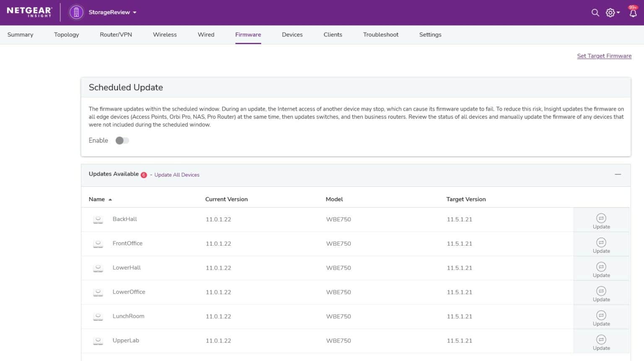Expand the StorageReview location dropdown
The width and height of the screenshot is (644, 361).
pyautogui.click(x=135, y=13)
